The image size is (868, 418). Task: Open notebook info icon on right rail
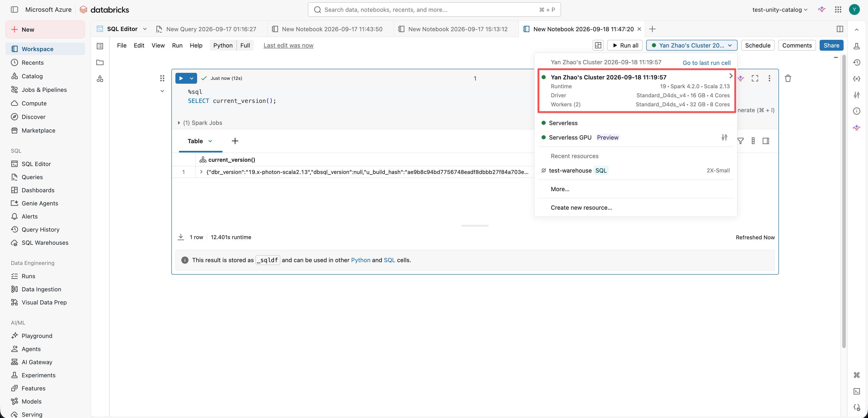[857, 111]
